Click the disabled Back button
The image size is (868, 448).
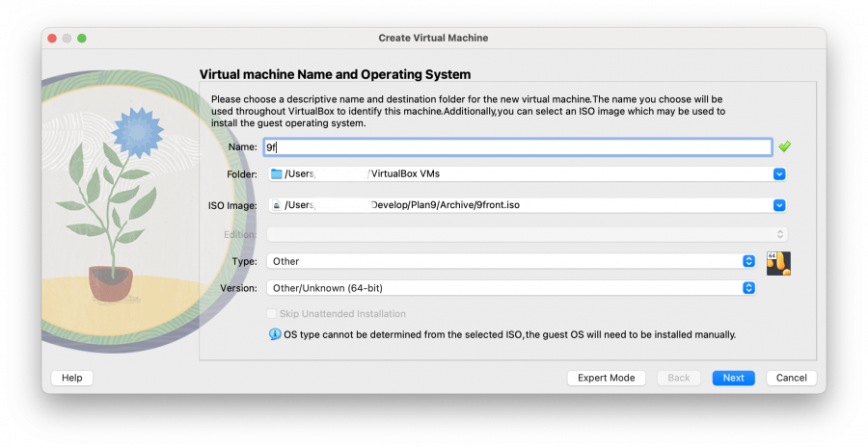click(679, 378)
